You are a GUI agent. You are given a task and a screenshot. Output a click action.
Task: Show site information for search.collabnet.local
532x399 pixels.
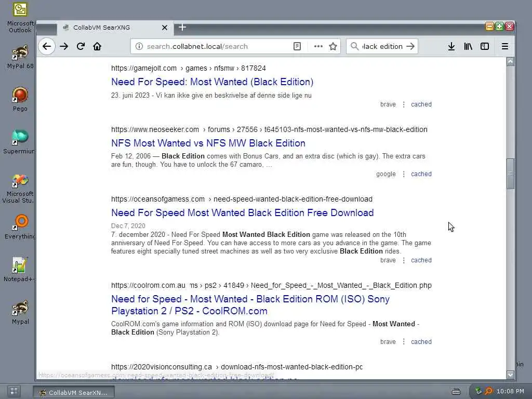click(x=139, y=46)
